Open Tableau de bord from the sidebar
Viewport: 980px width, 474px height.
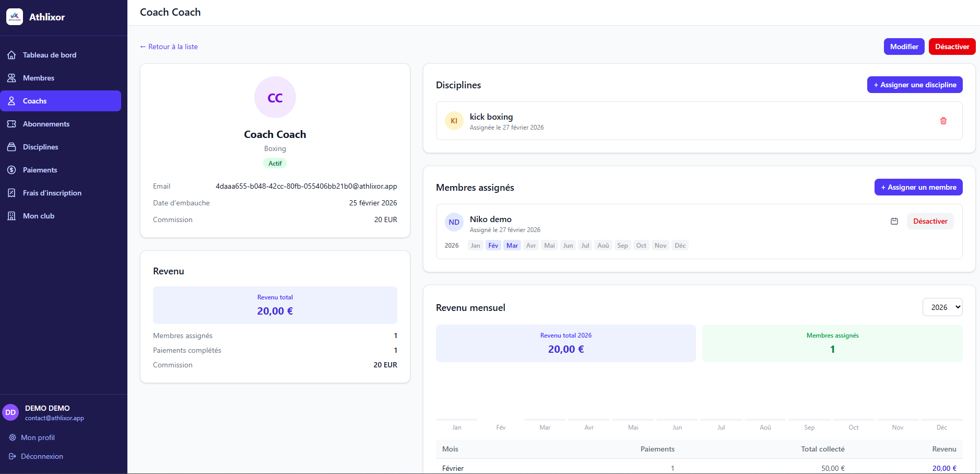[x=49, y=55]
